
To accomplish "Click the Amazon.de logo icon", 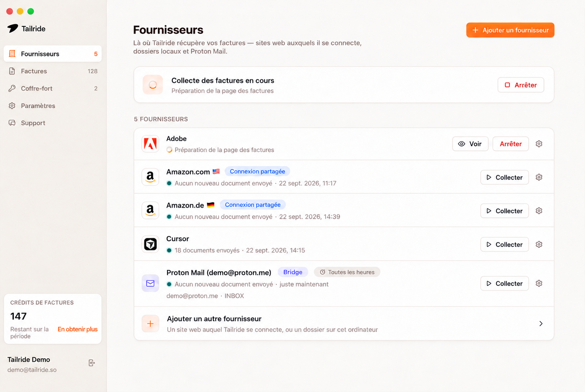I will (x=150, y=210).
